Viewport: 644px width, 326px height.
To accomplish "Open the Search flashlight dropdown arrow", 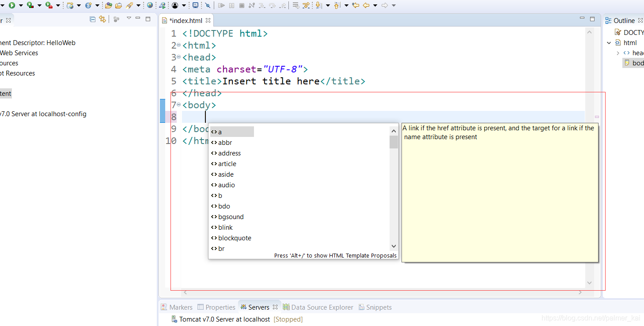I will (x=138, y=5).
